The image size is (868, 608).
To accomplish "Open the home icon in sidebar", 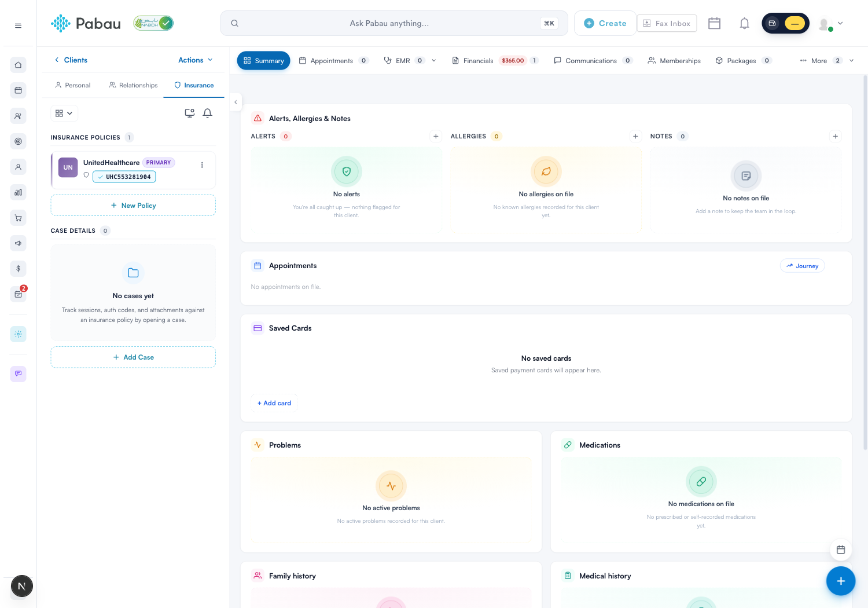I will pyautogui.click(x=18, y=65).
